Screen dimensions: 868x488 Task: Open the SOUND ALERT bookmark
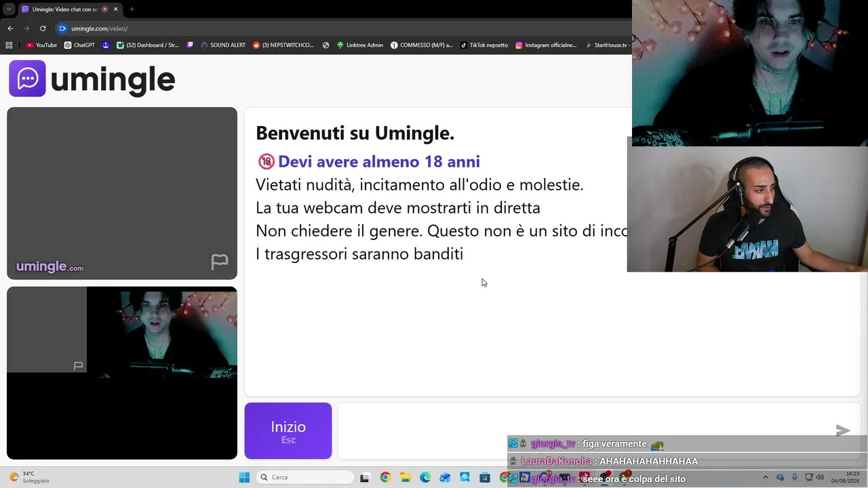pos(223,45)
